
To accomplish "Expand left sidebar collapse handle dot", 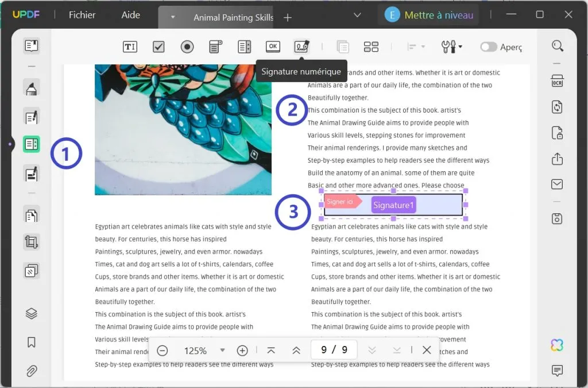I will coord(10,144).
